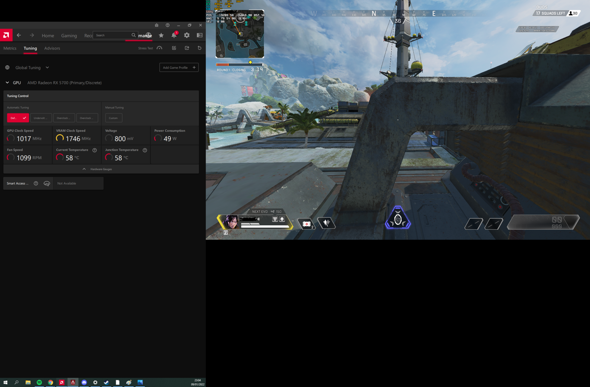Collapse the GPU section chevron
Screen dimensions: 590x387
(7, 82)
